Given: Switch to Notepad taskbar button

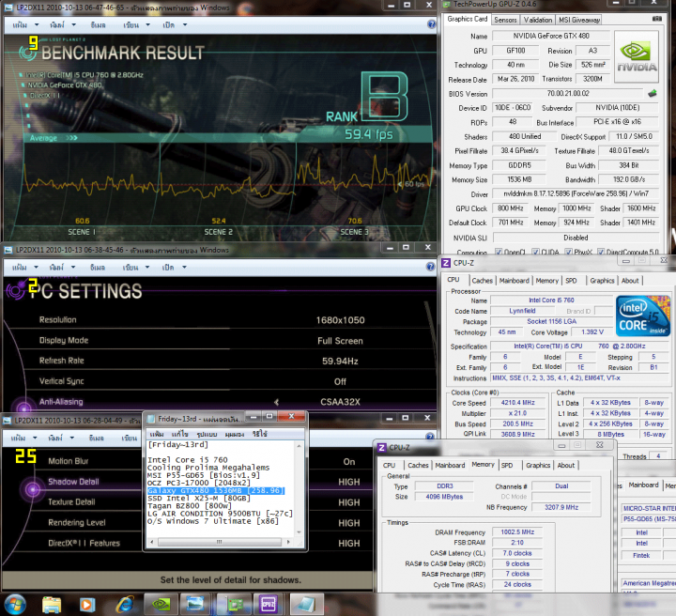Looking at the screenshot, I should (306, 604).
